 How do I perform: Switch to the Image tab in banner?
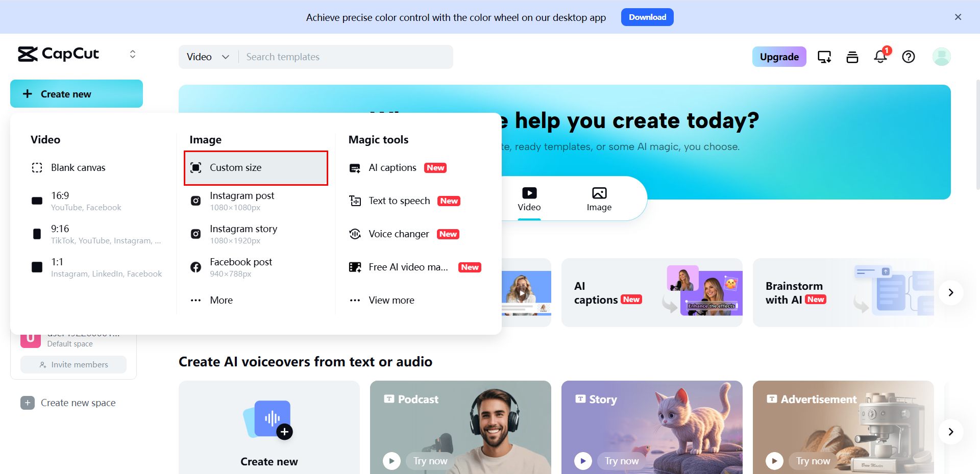click(599, 199)
